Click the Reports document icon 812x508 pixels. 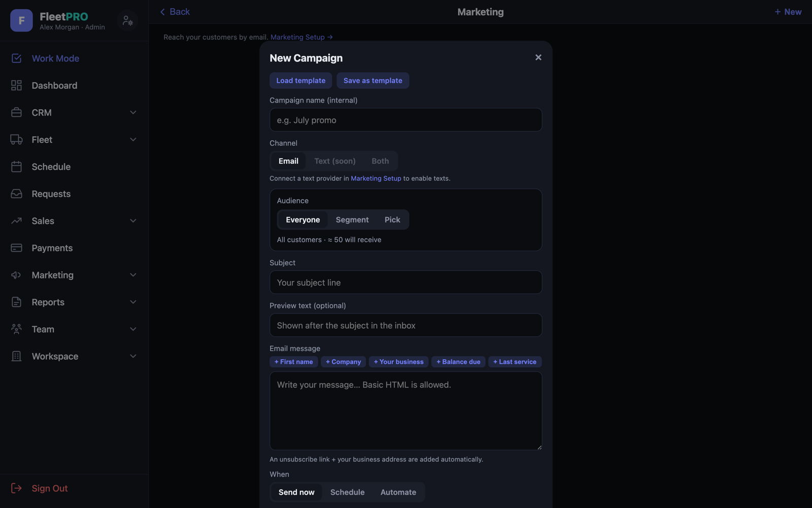click(x=16, y=302)
